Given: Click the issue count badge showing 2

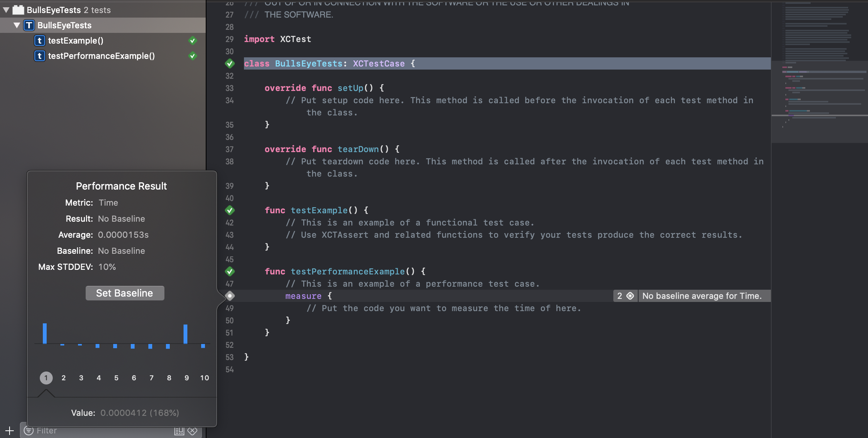Looking at the screenshot, I should pyautogui.click(x=625, y=296).
